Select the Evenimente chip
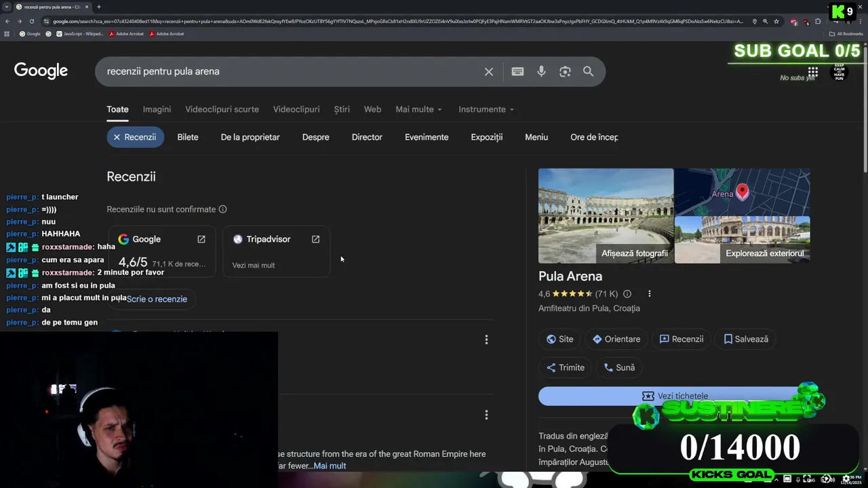Screen dimensions: 868x488 [427, 137]
